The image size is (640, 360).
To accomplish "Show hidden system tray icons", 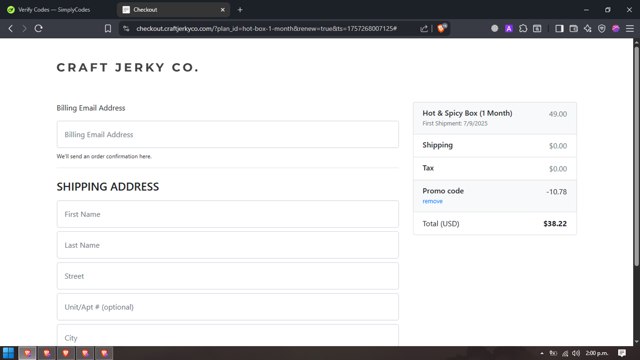I will (x=542, y=353).
